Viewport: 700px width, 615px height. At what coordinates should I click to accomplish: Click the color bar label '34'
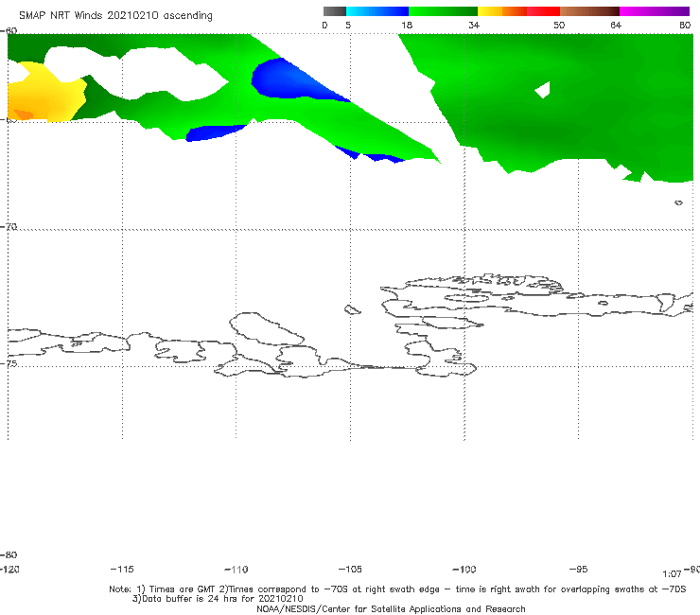click(474, 25)
